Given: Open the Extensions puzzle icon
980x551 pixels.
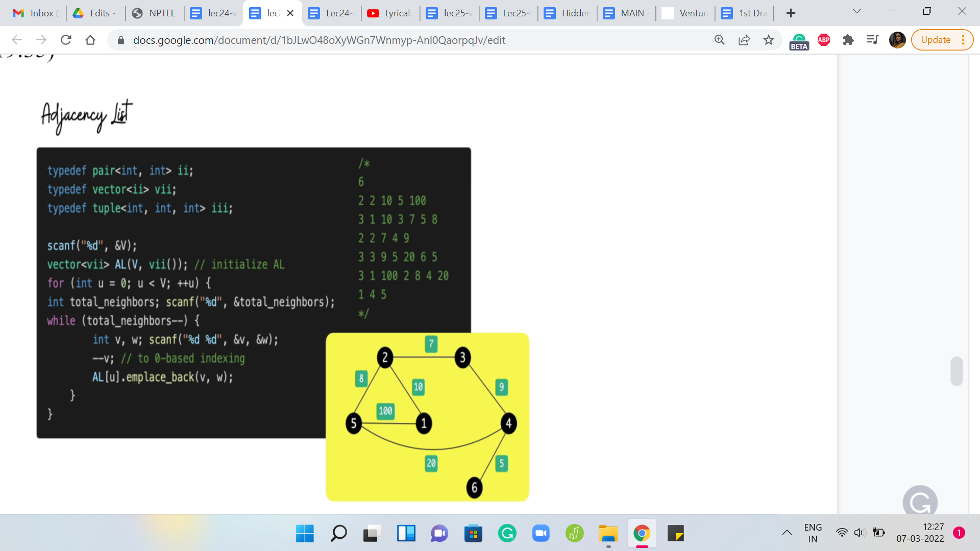Looking at the screenshot, I should pos(848,40).
